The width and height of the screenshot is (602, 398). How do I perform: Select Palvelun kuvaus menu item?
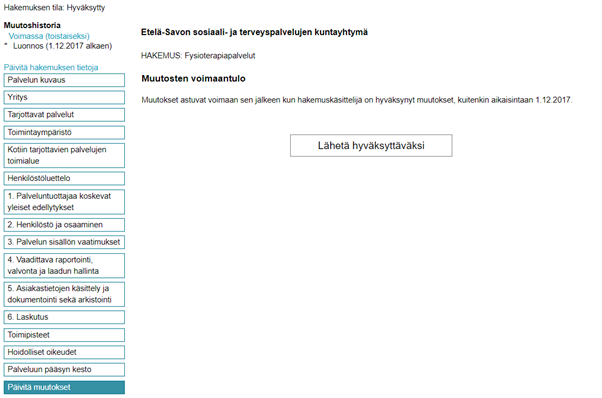[64, 80]
